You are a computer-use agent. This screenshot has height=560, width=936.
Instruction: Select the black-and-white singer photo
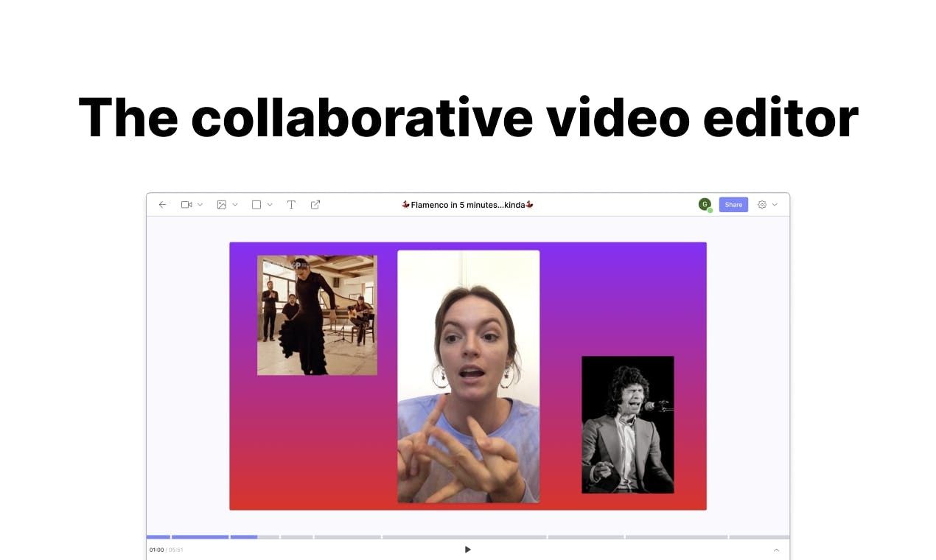(x=627, y=424)
